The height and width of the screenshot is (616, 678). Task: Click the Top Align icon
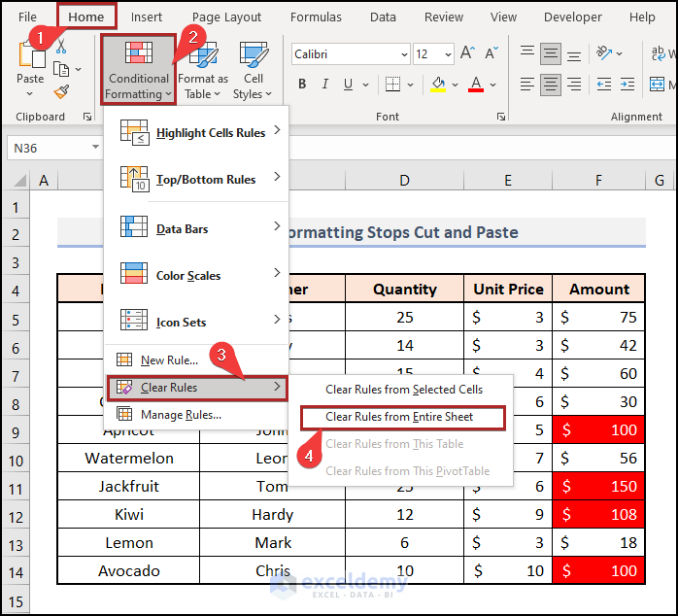[x=527, y=53]
